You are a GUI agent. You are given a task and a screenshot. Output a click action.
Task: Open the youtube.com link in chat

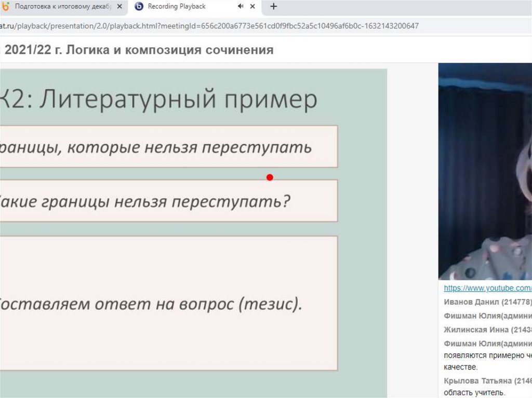(x=487, y=288)
